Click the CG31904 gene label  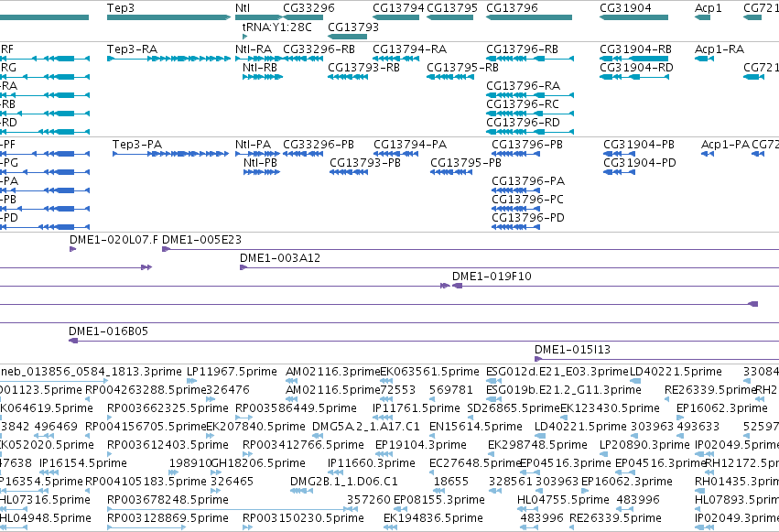point(625,8)
